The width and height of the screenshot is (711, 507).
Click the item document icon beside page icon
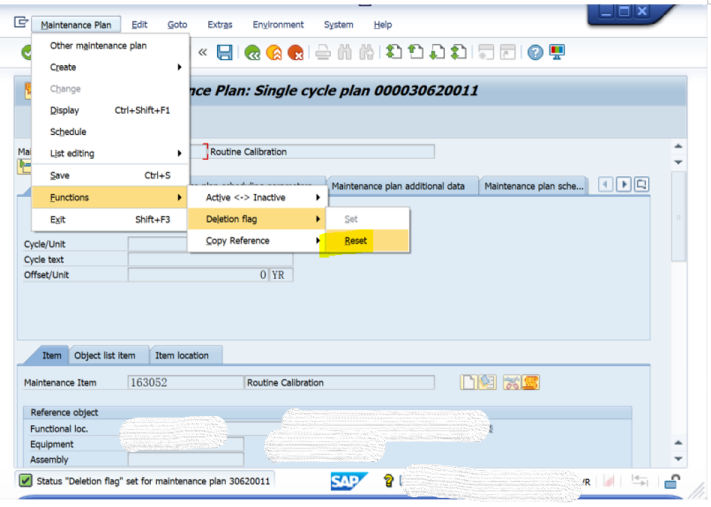click(487, 382)
